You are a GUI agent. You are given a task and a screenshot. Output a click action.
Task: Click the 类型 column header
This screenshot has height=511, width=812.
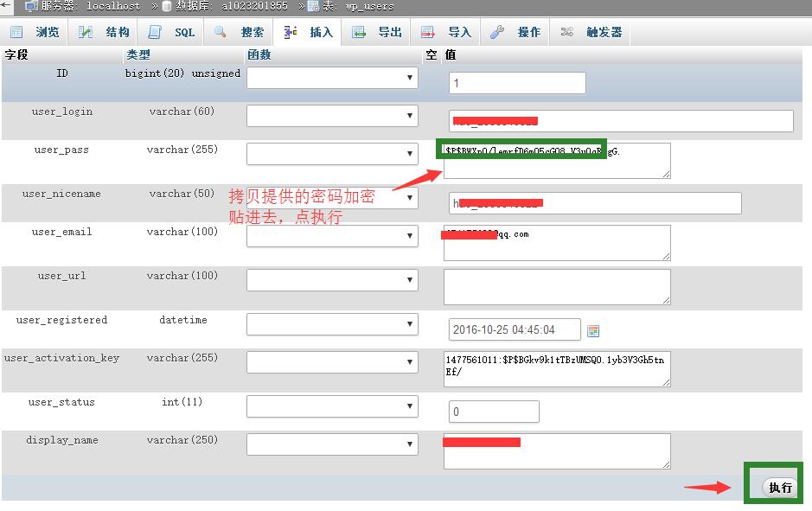pos(138,54)
